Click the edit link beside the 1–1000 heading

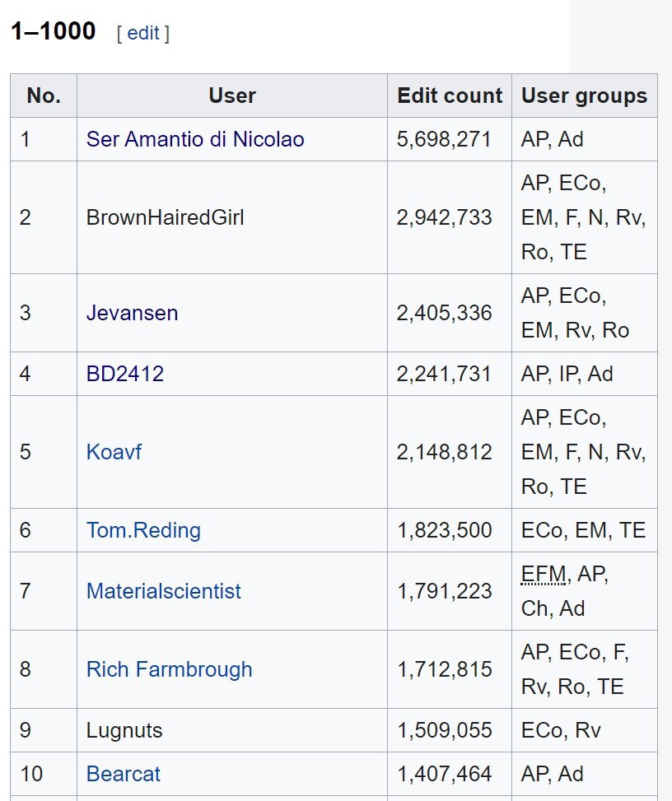click(143, 33)
